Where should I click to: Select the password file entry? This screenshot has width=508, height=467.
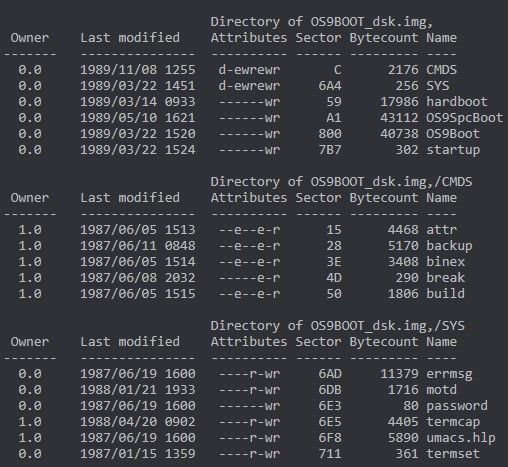pyautogui.click(x=457, y=406)
